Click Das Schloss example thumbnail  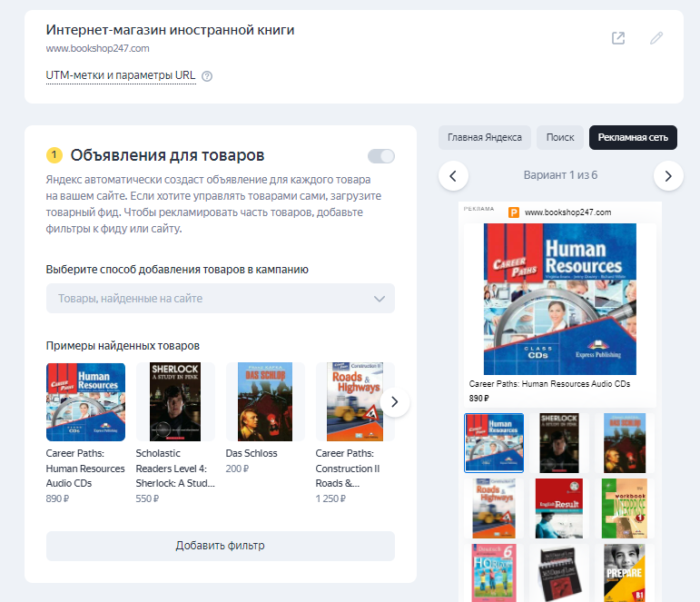point(265,402)
